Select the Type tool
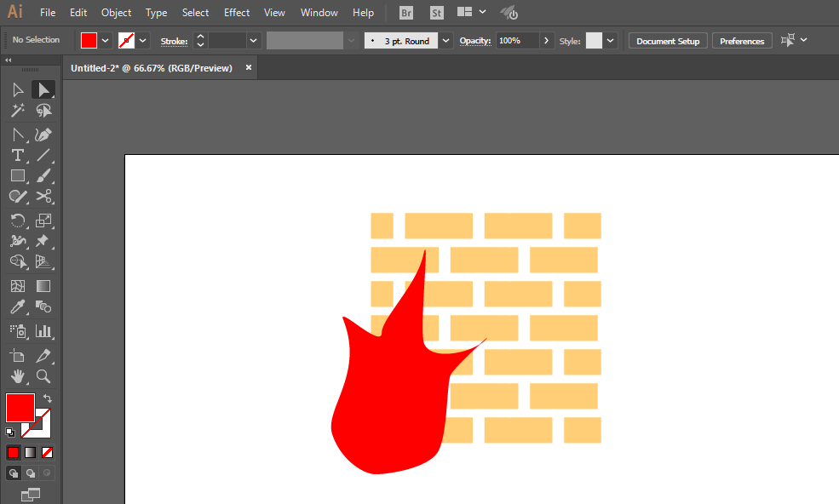The height and width of the screenshot is (504, 839). coord(18,155)
